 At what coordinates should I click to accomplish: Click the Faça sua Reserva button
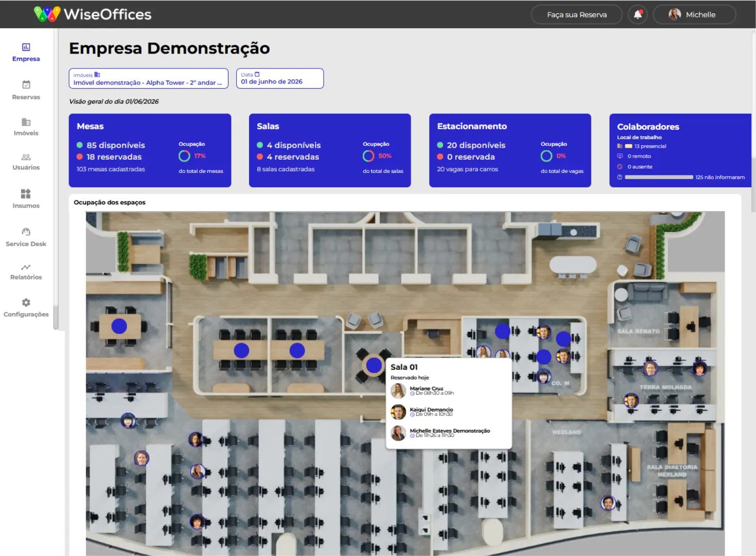(576, 14)
